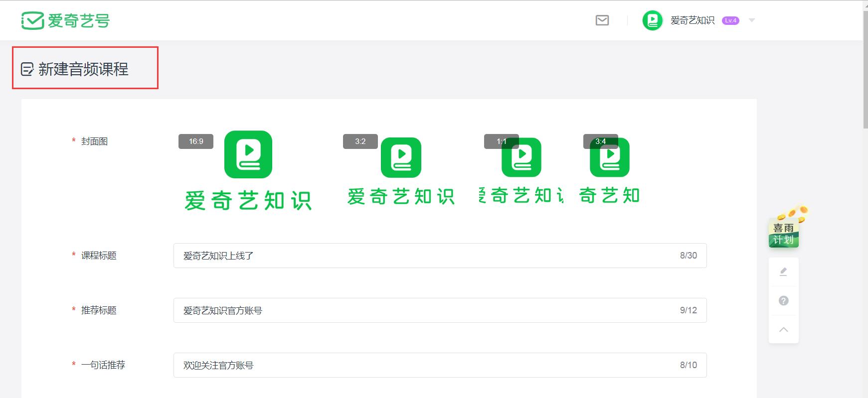Click the 推荐标题 input field
This screenshot has height=398, width=868.
[440, 310]
